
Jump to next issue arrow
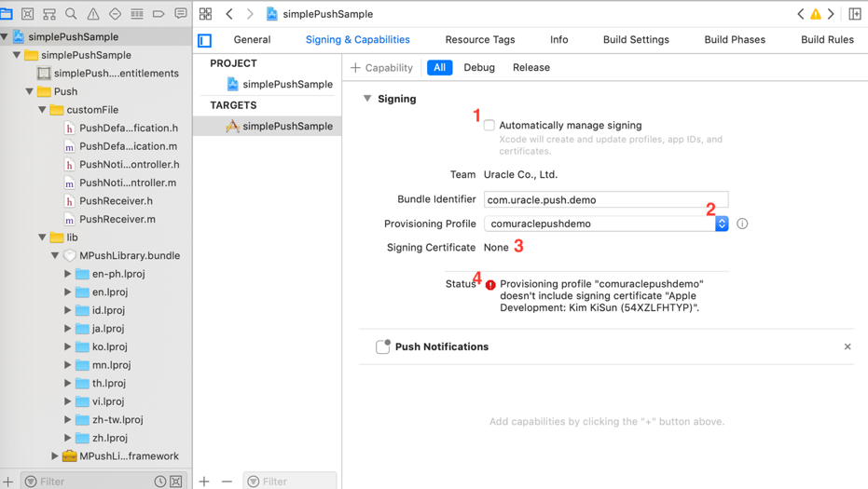tap(831, 14)
